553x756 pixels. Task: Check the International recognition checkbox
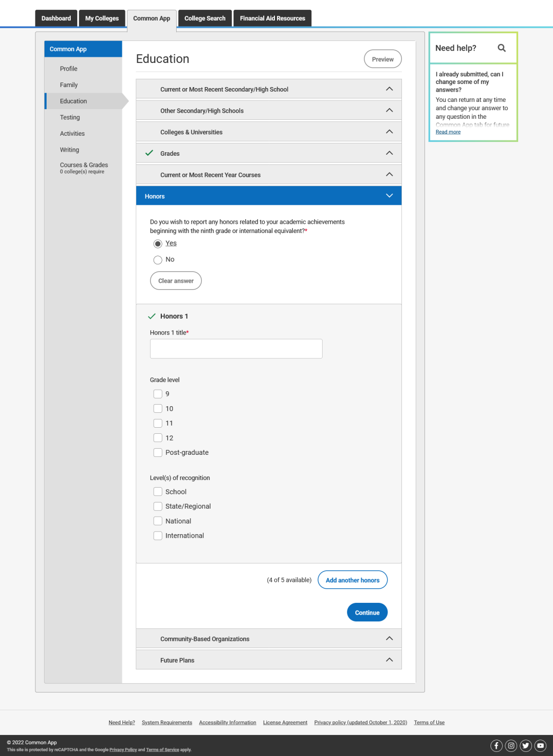[158, 536]
